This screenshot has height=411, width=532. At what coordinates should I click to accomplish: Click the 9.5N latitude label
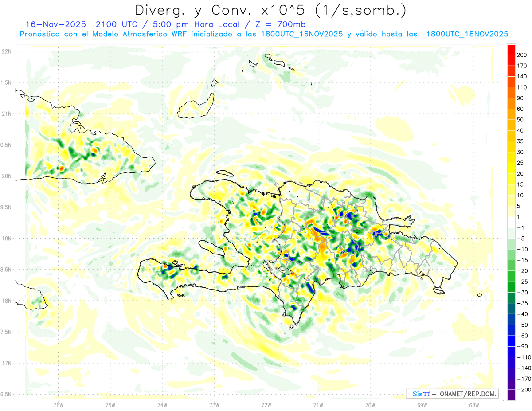click(6, 207)
